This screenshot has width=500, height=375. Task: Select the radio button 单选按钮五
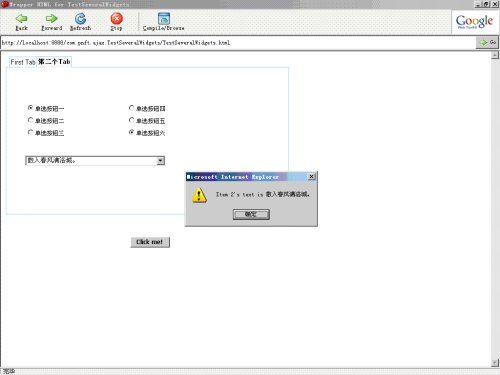tap(131, 120)
